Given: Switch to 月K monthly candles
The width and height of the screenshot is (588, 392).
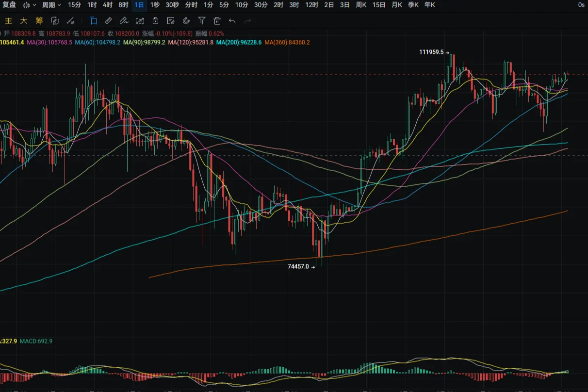Looking at the screenshot, I should point(397,5).
